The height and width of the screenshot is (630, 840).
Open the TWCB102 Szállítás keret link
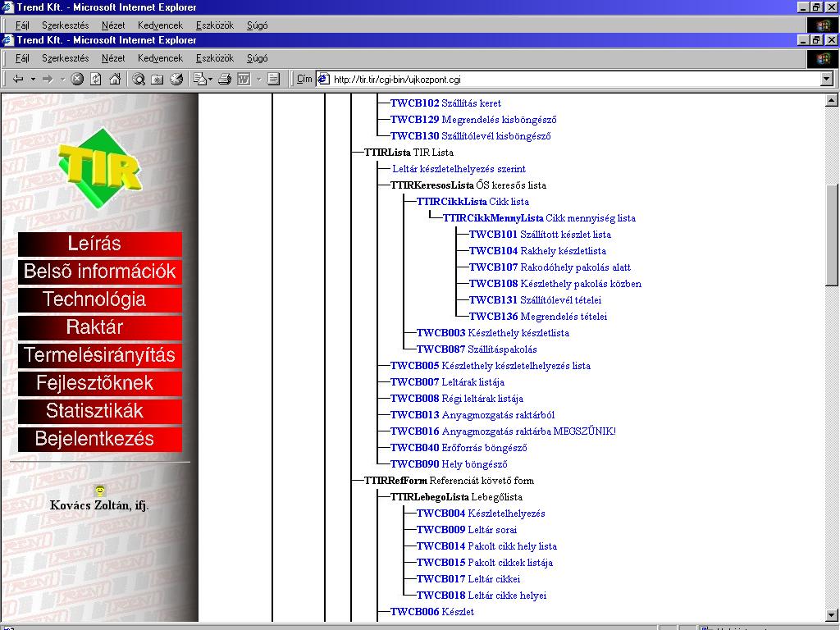445,103
